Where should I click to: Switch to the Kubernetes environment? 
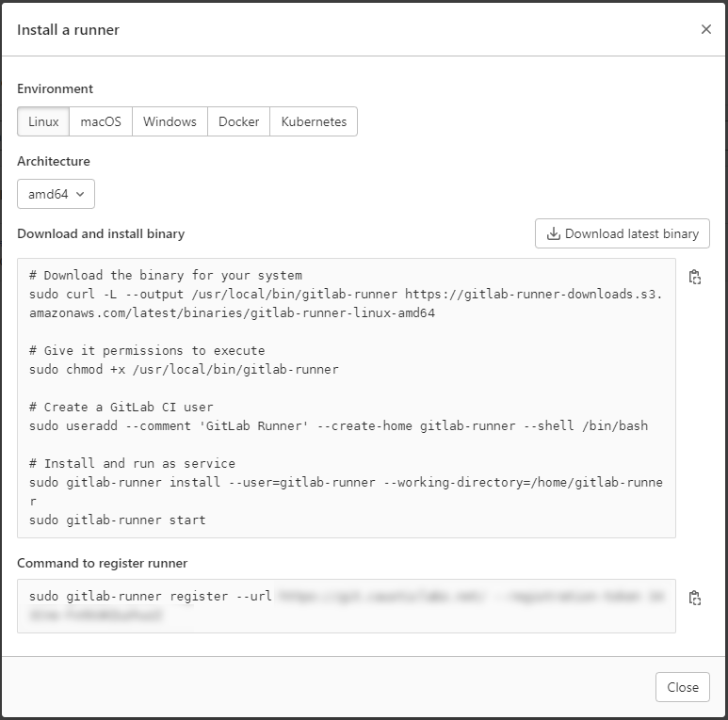click(x=314, y=121)
